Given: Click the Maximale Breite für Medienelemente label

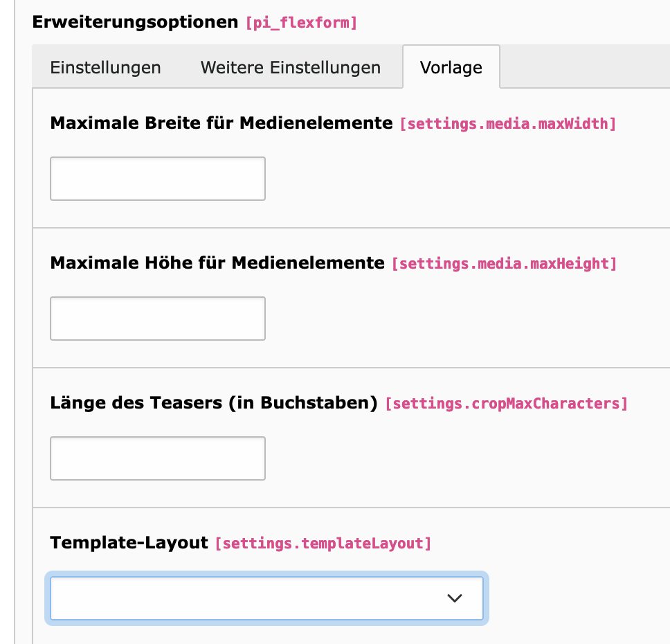Looking at the screenshot, I should pyautogui.click(x=221, y=123).
